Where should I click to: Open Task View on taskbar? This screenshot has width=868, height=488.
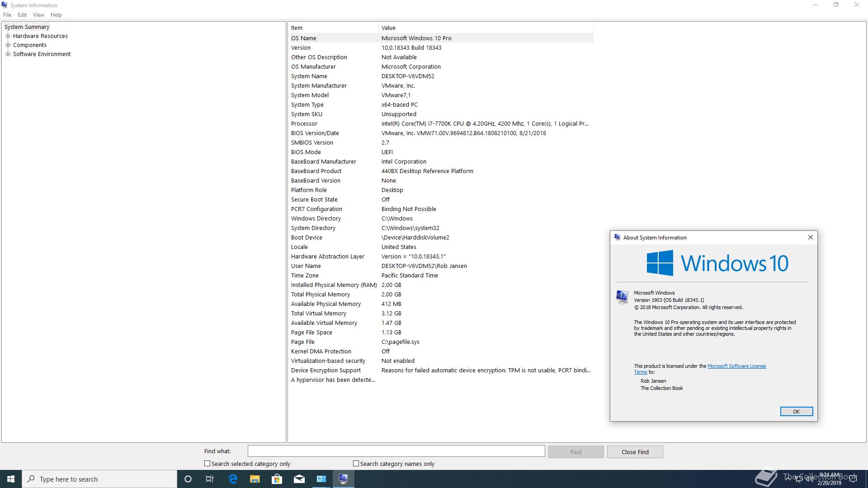point(210,479)
